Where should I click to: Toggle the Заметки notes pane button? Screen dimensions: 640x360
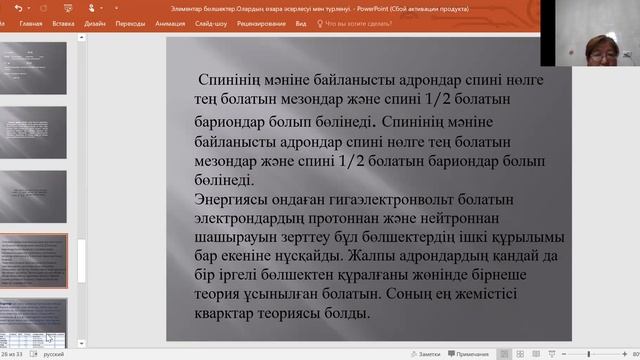pos(426,354)
